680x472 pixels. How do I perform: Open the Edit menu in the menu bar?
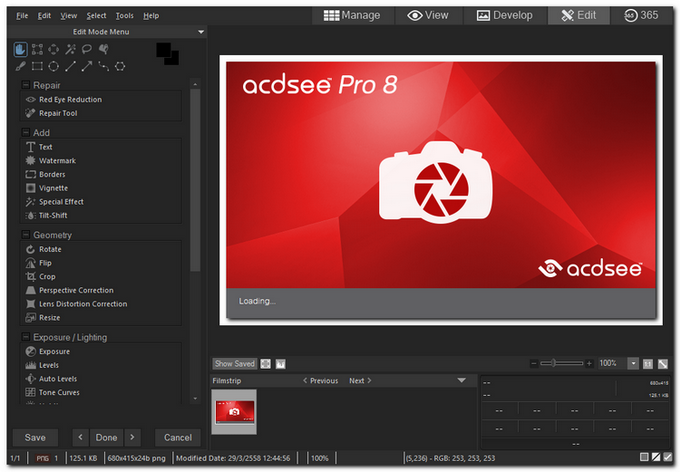pyautogui.click(x=44, y=16)
